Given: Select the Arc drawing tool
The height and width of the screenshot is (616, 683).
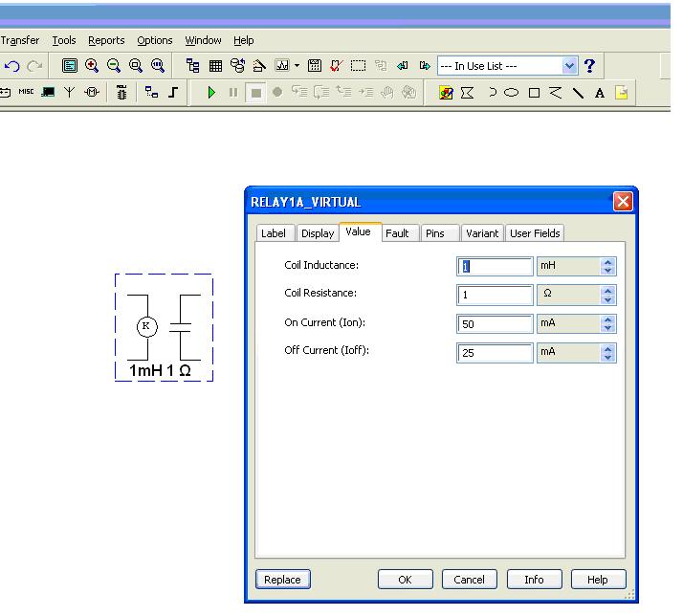Looking at the screenshot, I should pyautogui.click(x=493, y=93).
